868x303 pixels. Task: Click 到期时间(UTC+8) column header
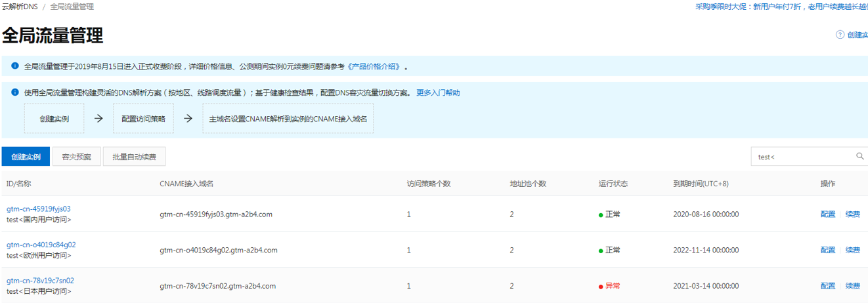(x=701, y=184)
